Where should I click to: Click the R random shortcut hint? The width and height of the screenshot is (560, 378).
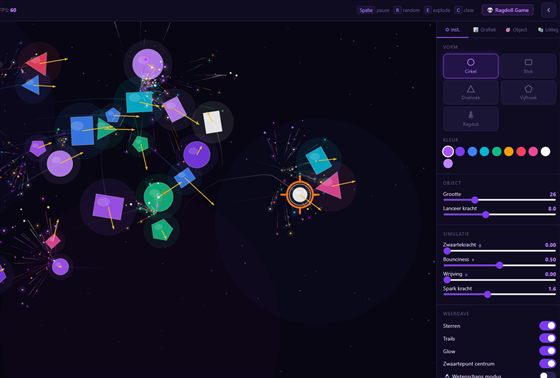pos(407,10)
